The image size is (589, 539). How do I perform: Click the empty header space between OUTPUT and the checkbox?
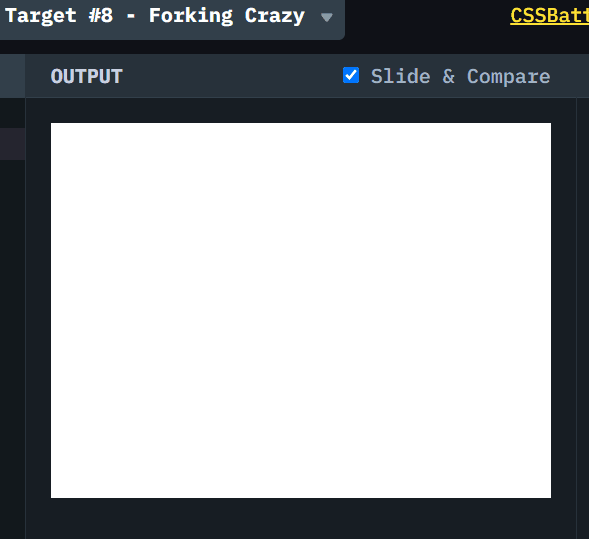pos(233,76)
